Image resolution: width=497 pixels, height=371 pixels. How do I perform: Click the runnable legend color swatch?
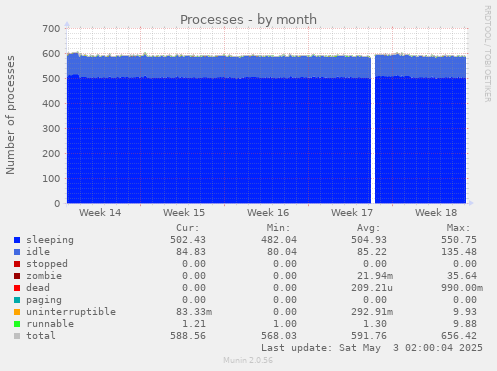pyautogui.click(x=17, y=324)
